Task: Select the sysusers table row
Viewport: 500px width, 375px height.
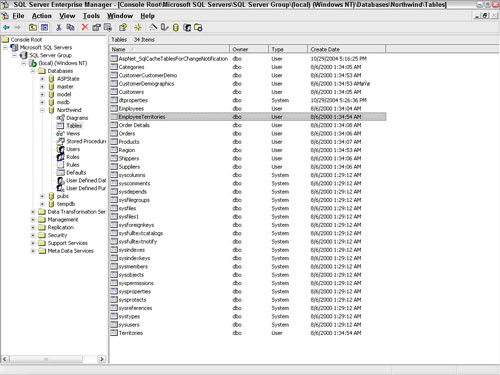Action: (248, 325)
